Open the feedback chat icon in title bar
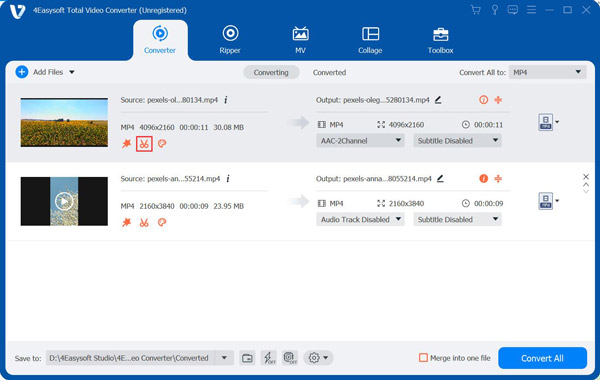The width and height of the screenshot is (600, 380). (x=512, y=10)
